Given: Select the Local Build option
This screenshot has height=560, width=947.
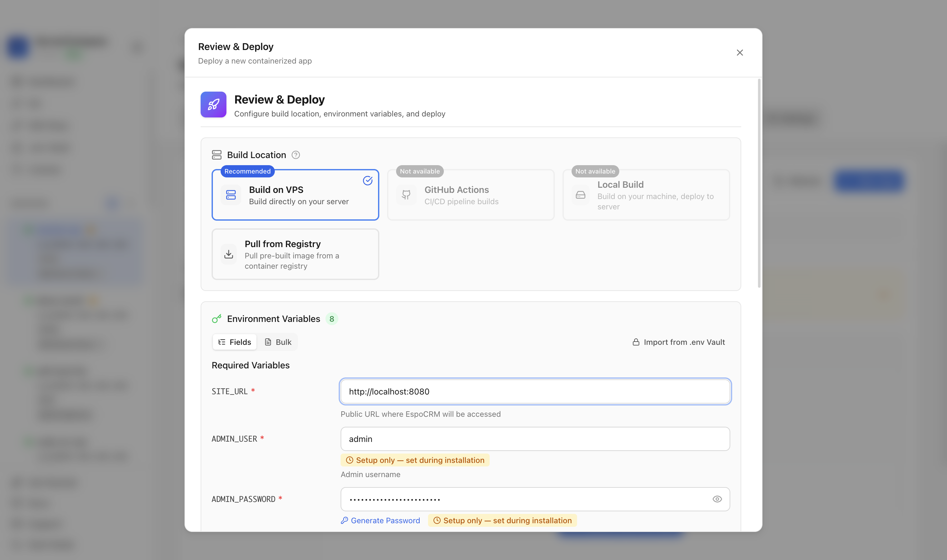Looking at the screenshot, I should click(x=646, y=195).
